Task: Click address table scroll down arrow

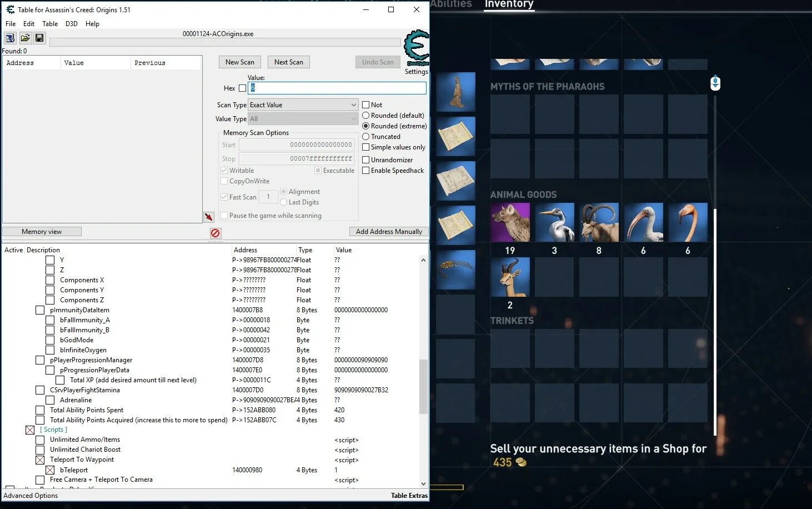Action: [x=423, y=484]
